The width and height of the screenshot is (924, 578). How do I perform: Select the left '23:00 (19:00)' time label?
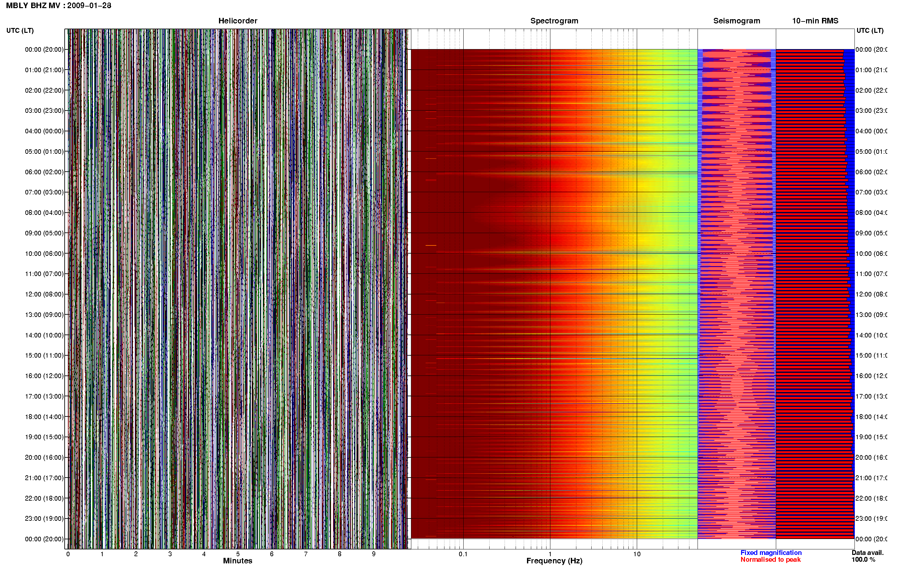point(44,519)
